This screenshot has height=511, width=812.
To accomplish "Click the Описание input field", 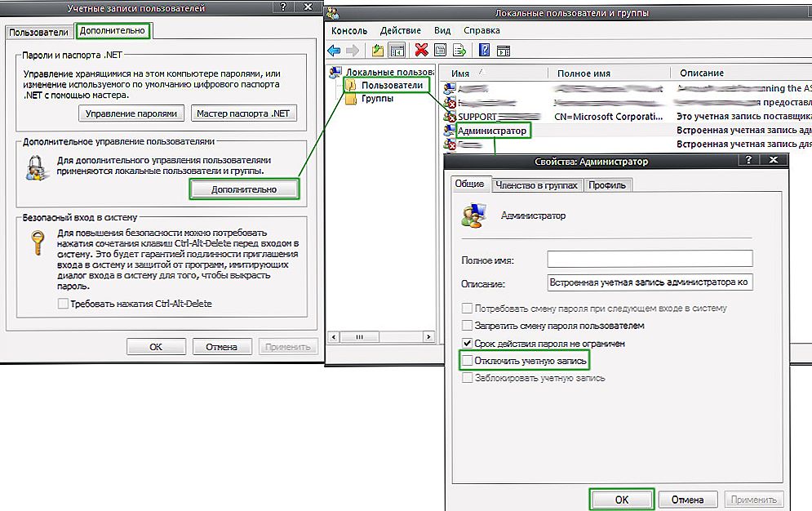I will [x=650, y=282].
